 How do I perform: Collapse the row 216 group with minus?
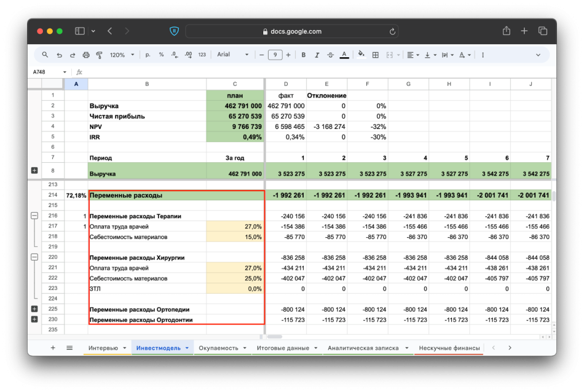point(34,216)
